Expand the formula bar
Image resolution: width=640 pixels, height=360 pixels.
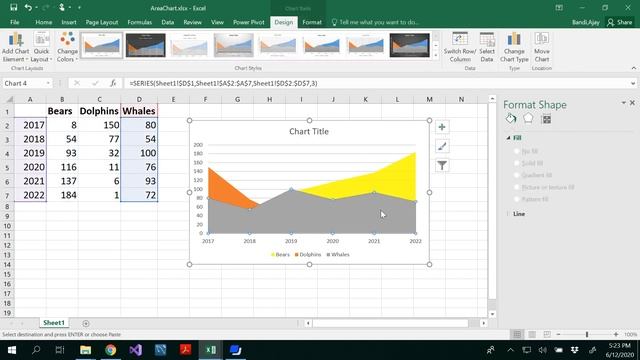click(633, 83)
